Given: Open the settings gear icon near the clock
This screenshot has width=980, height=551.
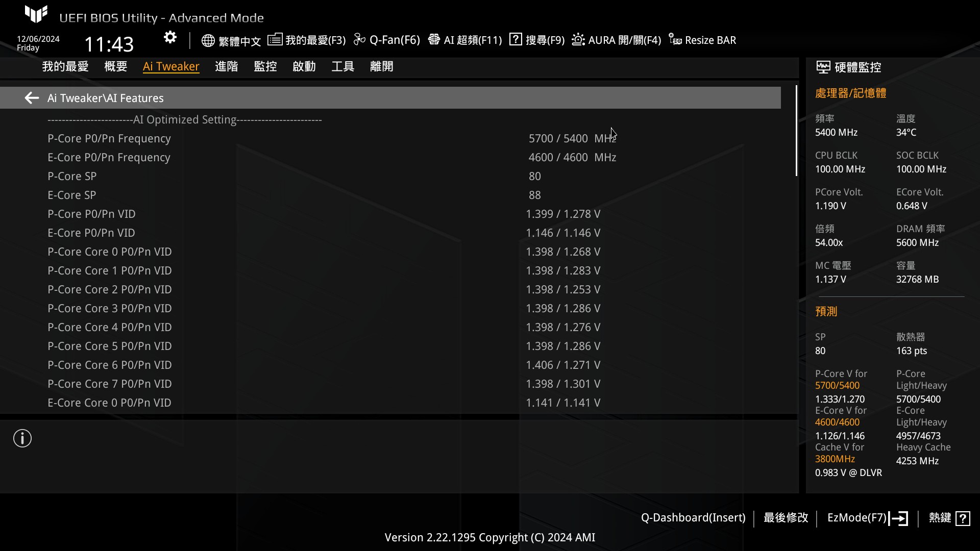Looking at the screenshot, I should tap(170, 37).
